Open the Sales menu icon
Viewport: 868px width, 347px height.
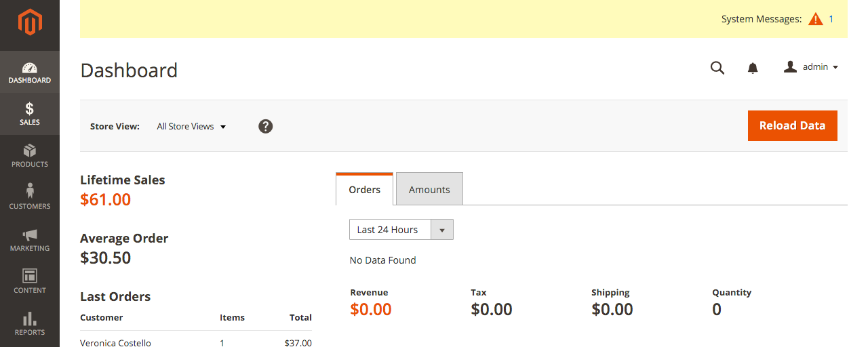tap(30, 108)
